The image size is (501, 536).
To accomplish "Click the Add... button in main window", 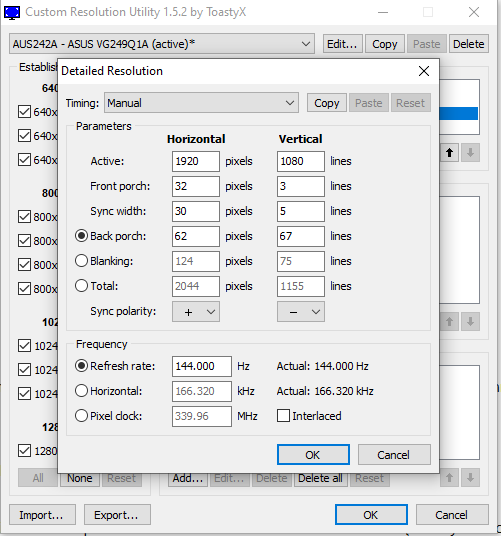I will (188, 478).
